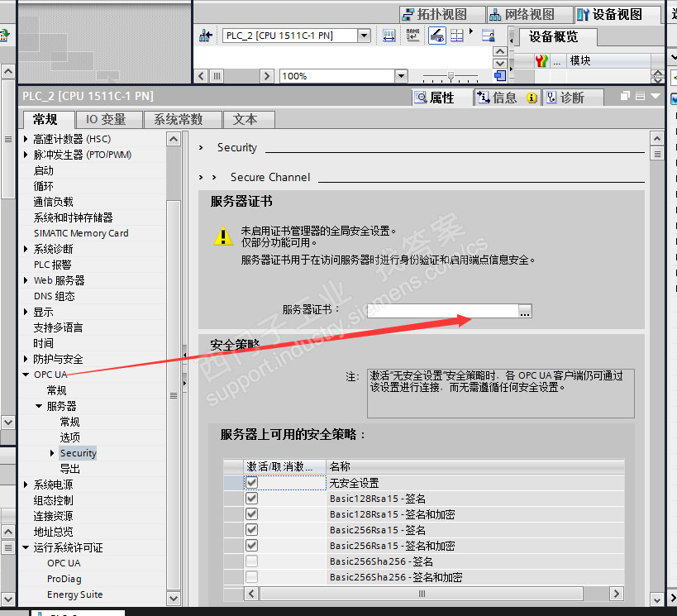Screen dimensions: 677x616
Task: Open the PLC_2 device selection dropdown
Action: click(364, 36)
